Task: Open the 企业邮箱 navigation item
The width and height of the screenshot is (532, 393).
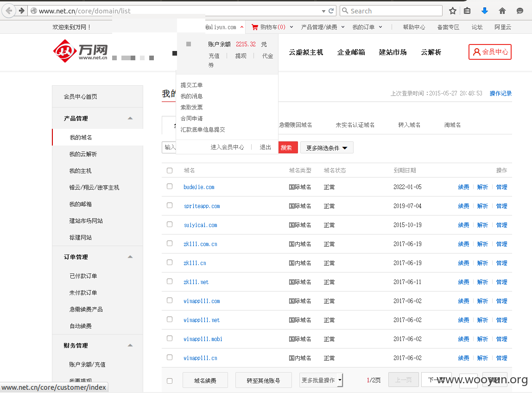Action: tap(351, 52)
